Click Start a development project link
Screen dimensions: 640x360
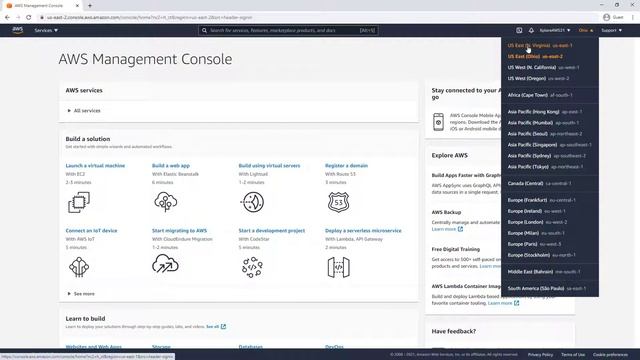271,231
